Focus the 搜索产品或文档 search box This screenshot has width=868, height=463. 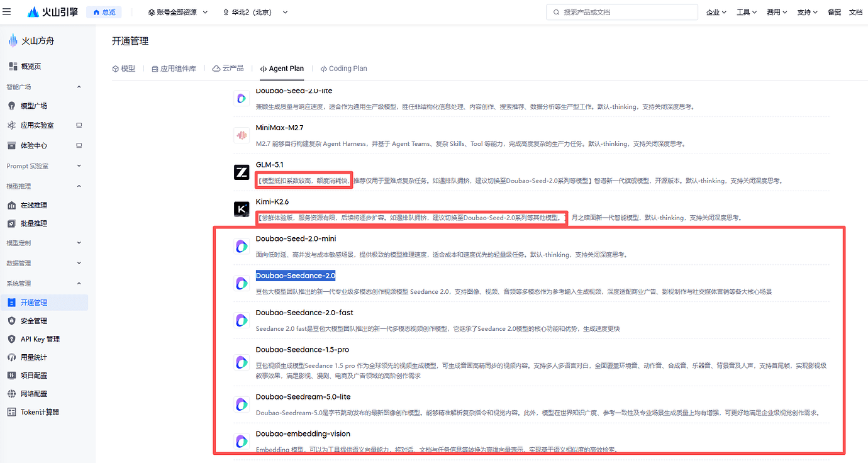622,12
